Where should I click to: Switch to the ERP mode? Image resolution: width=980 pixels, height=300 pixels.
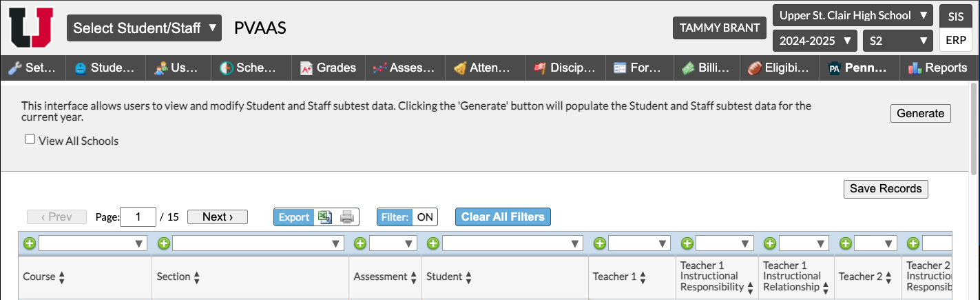coord(955,40)
